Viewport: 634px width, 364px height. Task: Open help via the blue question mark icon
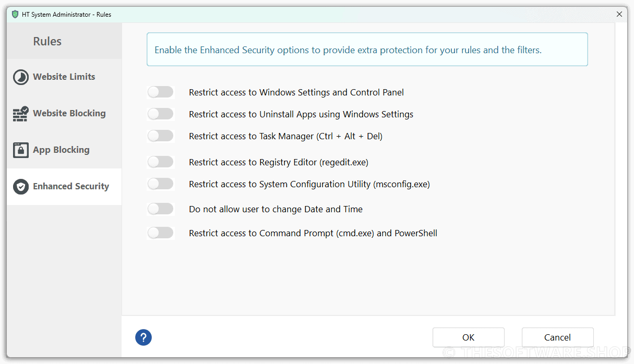143,337
